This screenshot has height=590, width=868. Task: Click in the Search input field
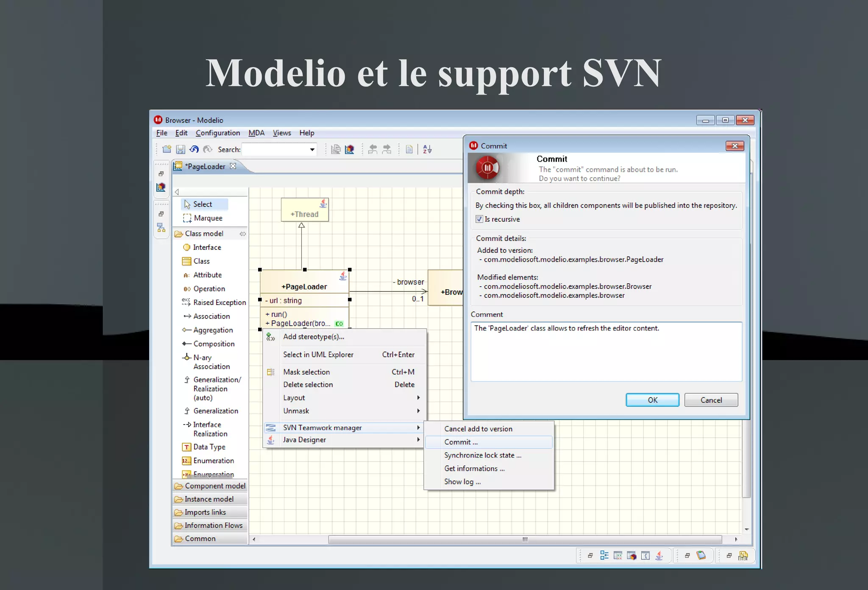[x=275, y=150]
